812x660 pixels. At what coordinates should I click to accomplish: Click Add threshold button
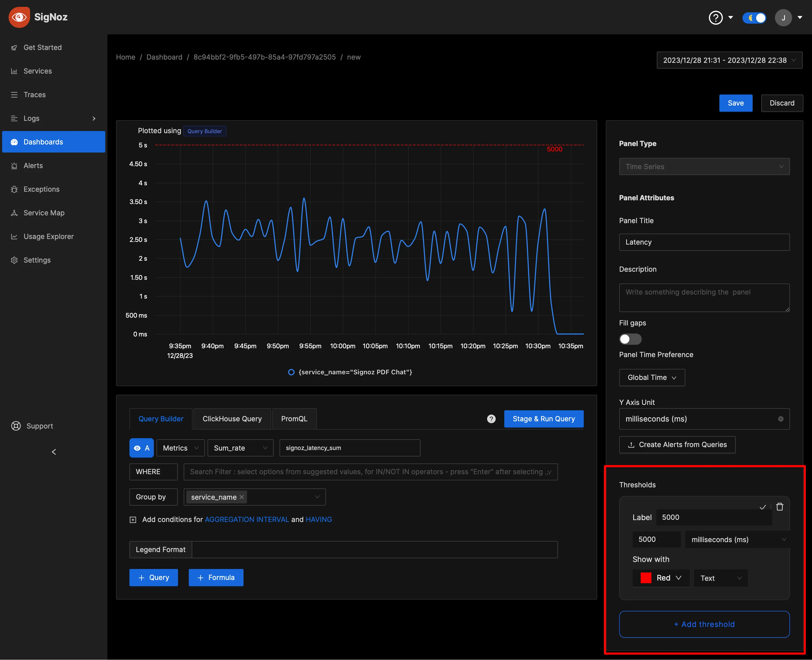(704, 624)
